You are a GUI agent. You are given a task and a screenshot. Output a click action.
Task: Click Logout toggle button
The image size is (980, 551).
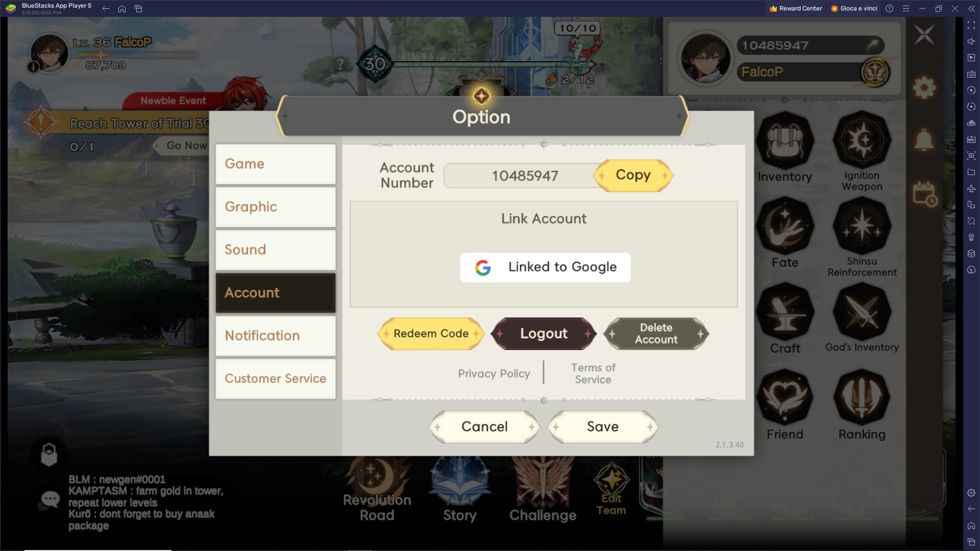(544, 332)
